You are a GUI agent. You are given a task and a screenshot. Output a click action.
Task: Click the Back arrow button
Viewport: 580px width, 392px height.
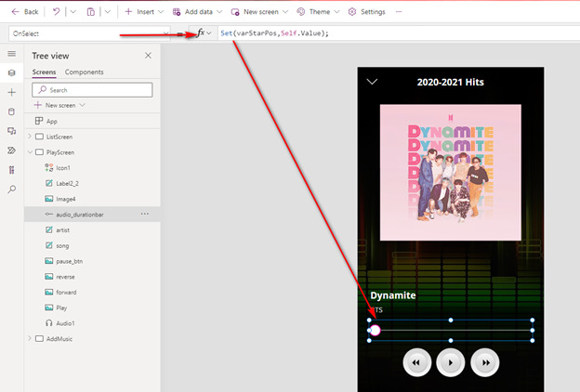[24, 12]
